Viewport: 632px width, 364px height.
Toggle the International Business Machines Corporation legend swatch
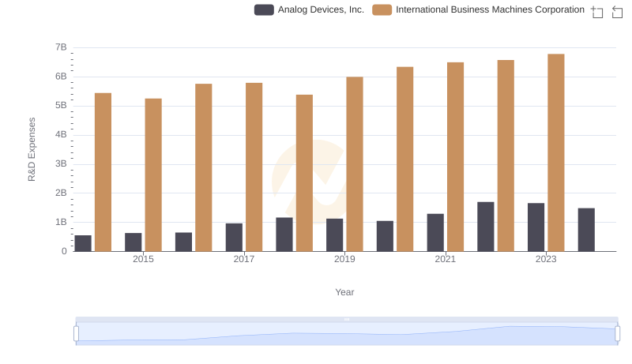point(382,9)
